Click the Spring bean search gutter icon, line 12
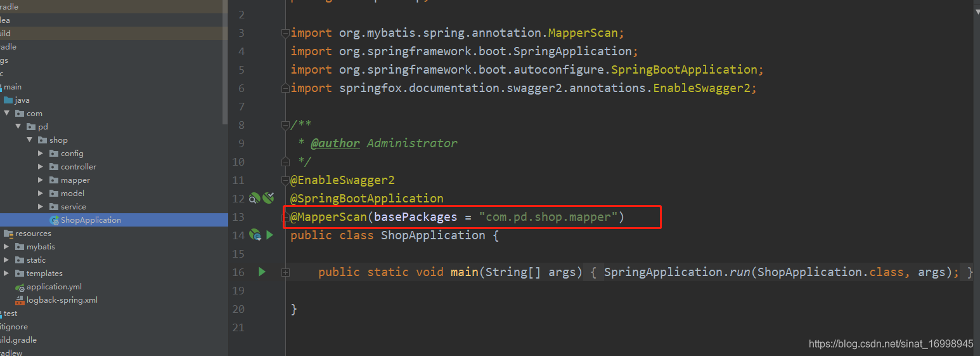 tap(254, 198)
